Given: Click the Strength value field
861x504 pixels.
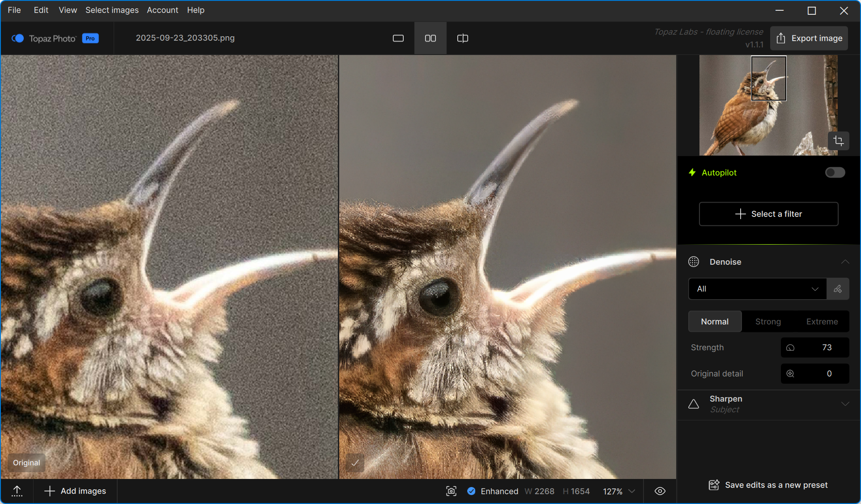Looking at the screenshot, I should point(815,347).
